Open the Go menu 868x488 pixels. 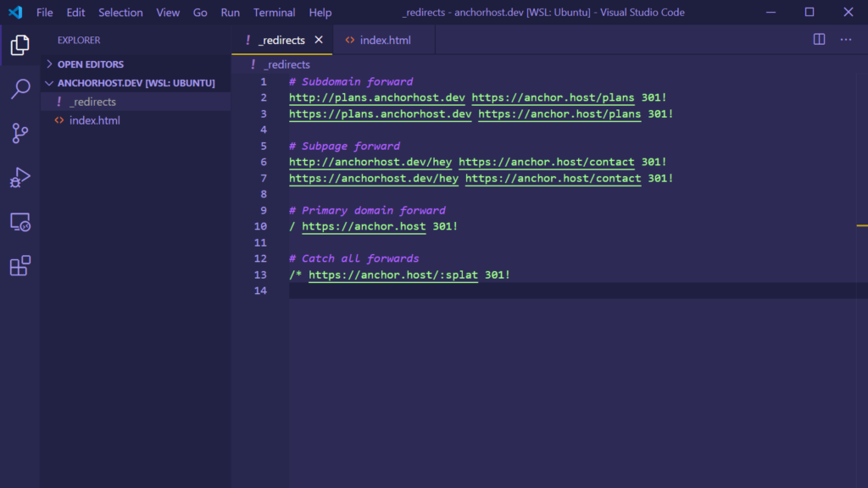click(x=200, y=13)
